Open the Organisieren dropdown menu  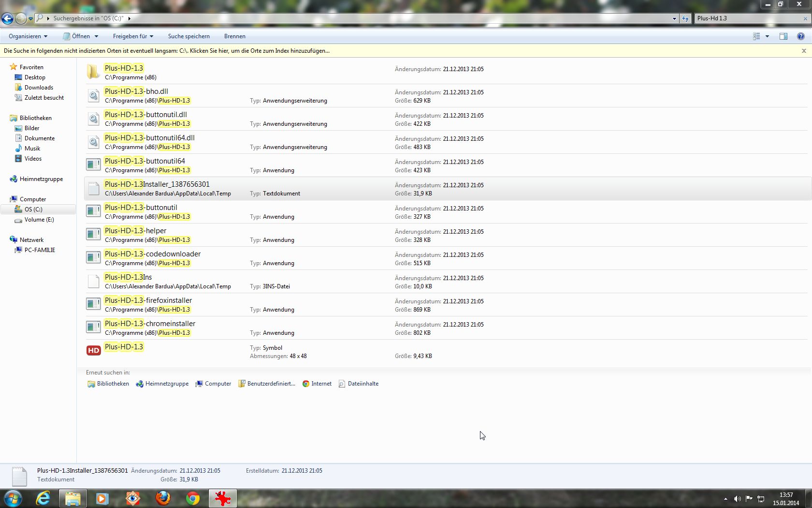pos(28,36)
